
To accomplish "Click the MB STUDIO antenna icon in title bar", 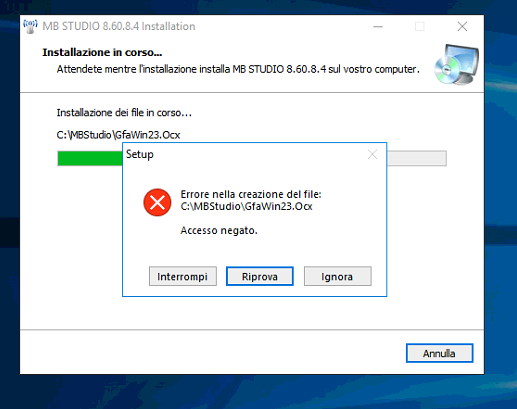I will pos(30,26).
